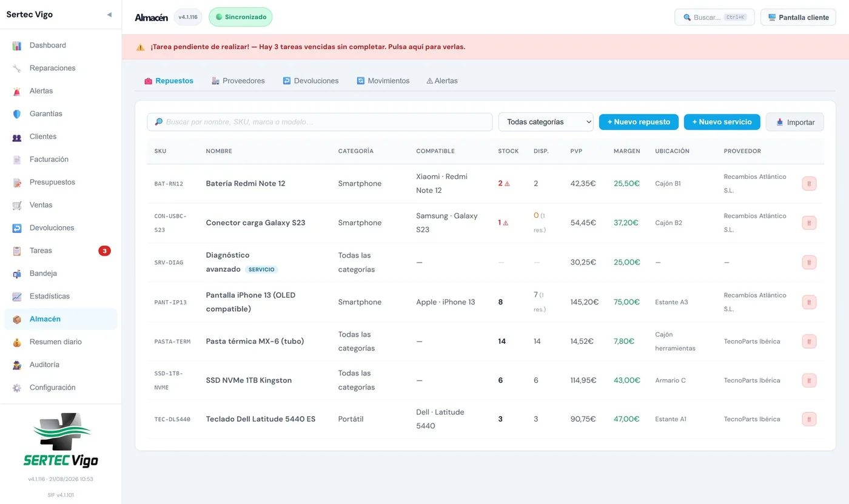The image size is (849, 504).
Task: Click the Reparaciones wrench icon
Action: (17, 69)
